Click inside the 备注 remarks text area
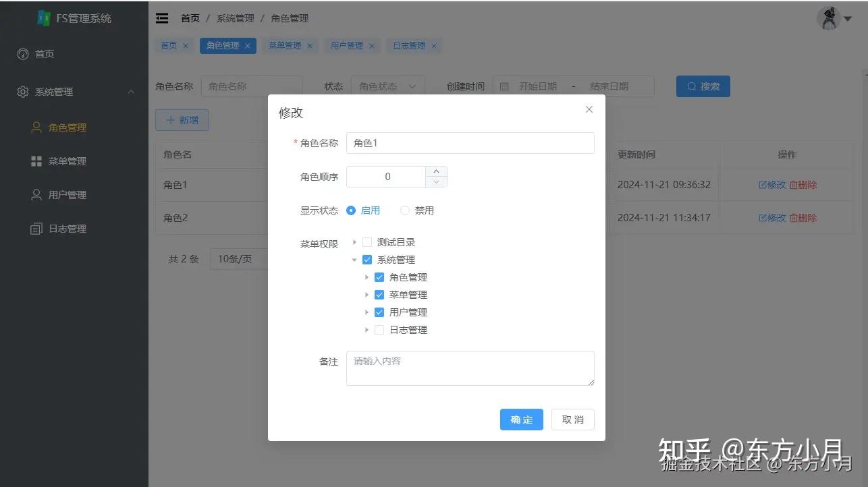This screenshot has height=487, width=868. tap(470, 368)
